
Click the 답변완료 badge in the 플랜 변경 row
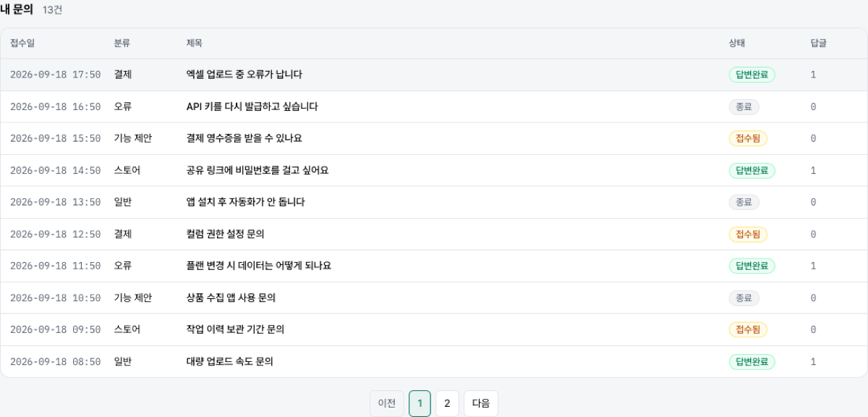(x=752, y=266)
